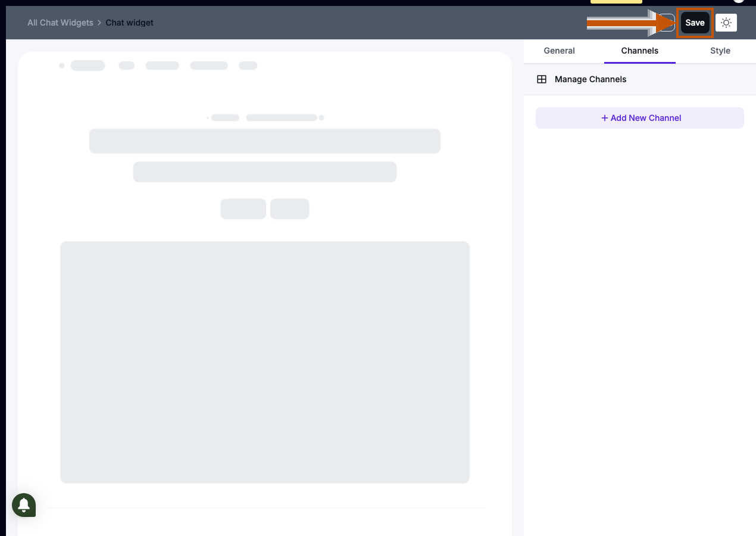Viewport: 756px width, 536px height.
Task: Switch to the Channels tab
Action: point(640,51)
